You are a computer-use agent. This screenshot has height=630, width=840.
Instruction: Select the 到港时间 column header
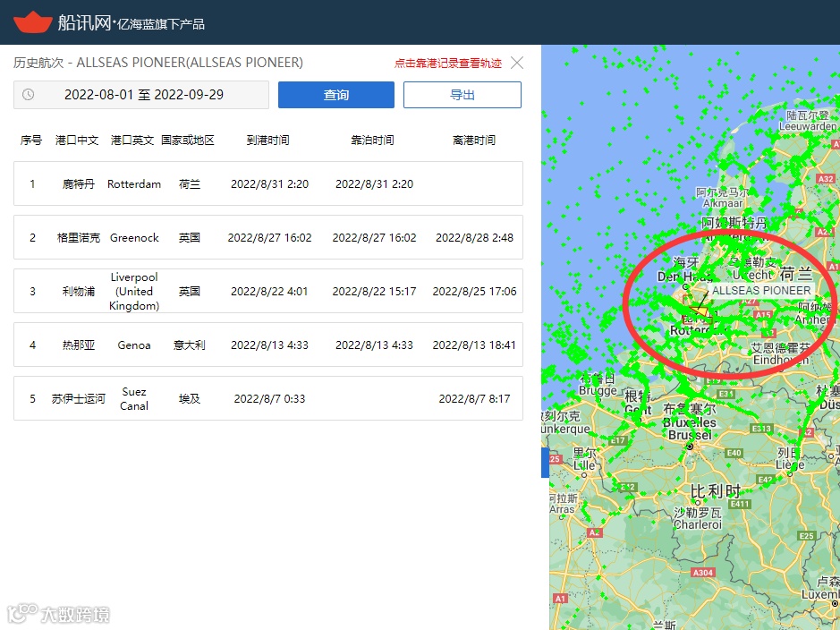click(267, 140)
